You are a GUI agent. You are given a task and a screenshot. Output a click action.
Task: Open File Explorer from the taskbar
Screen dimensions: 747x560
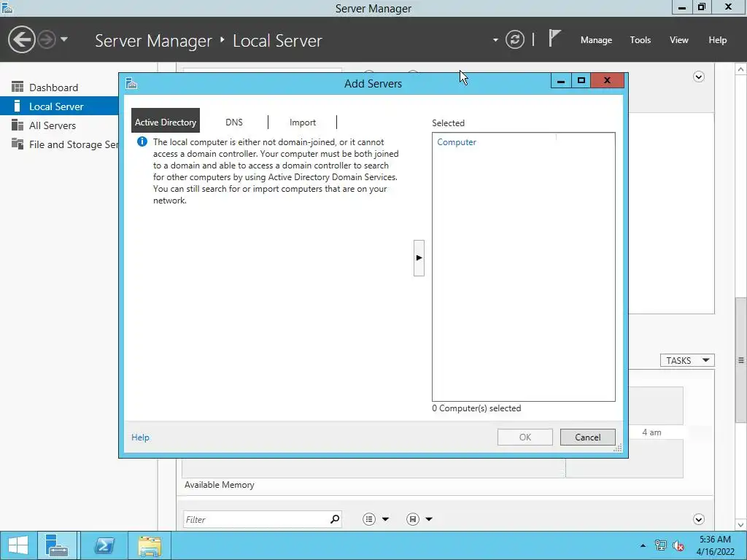click(150, 545)
